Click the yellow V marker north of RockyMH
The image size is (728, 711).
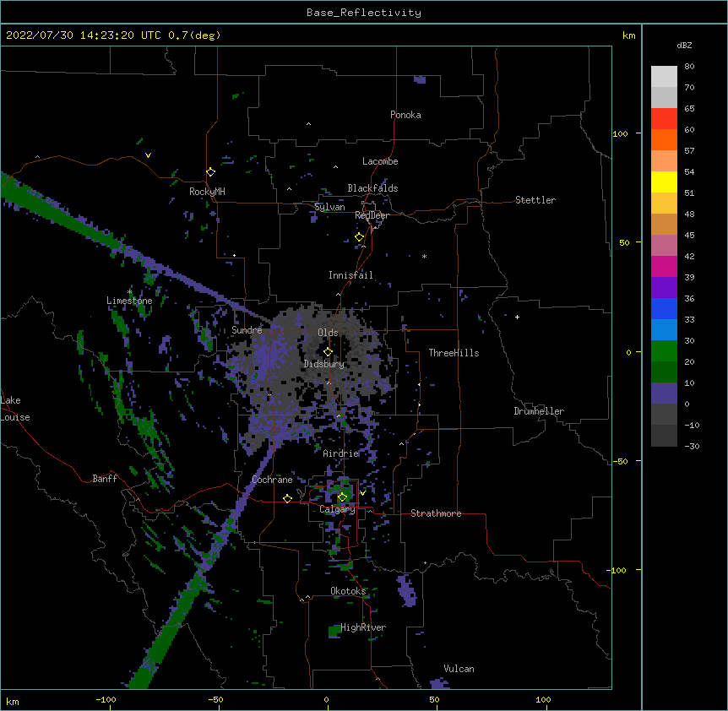pos(148,155)
